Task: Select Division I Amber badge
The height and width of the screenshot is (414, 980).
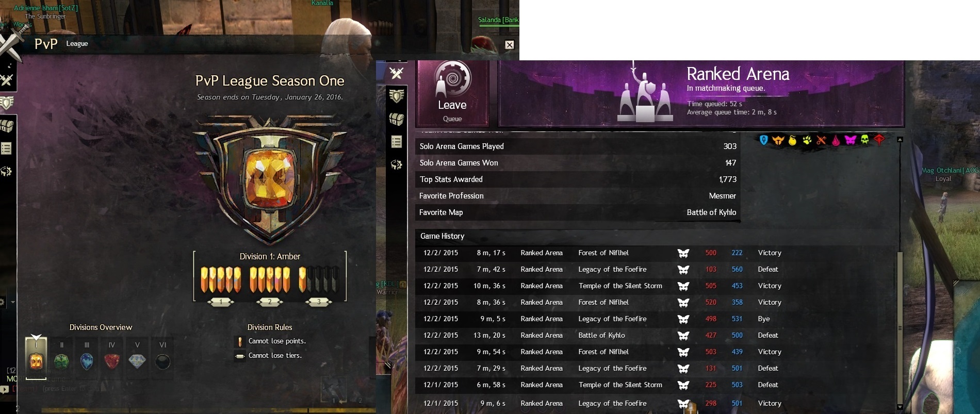Action: [36, 358]
